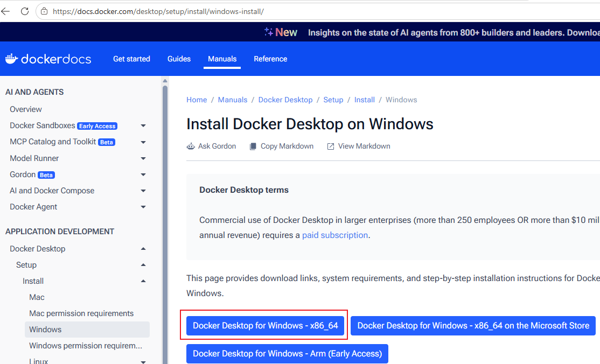Click the Beta badge beside Gordon
Viewport: 600px width, 364px height.
[46, 175]
